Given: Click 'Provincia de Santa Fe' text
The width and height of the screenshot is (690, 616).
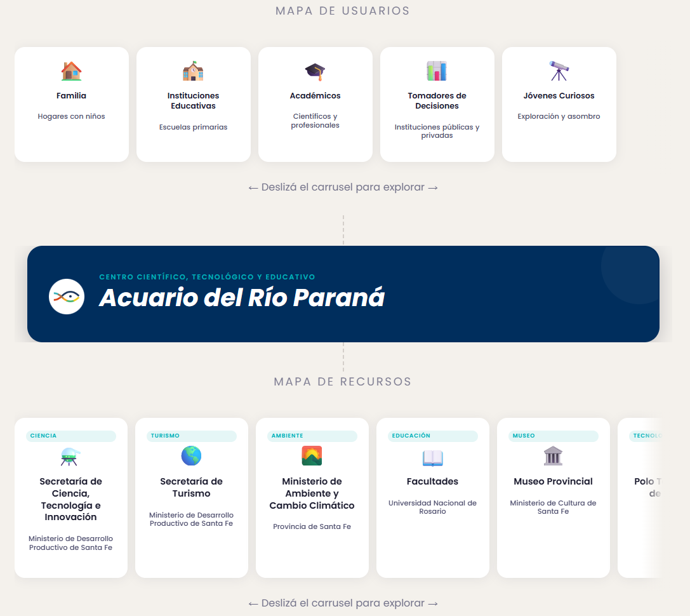Looking at the screenshot, I should 312,526.
